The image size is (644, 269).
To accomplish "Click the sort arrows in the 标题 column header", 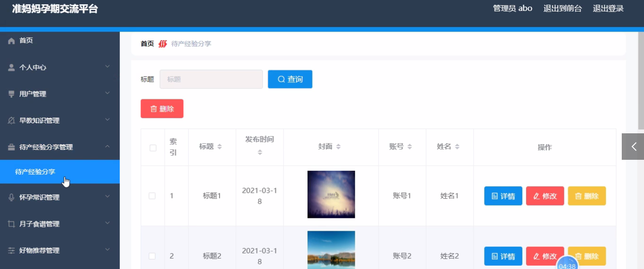I will 220,147.
